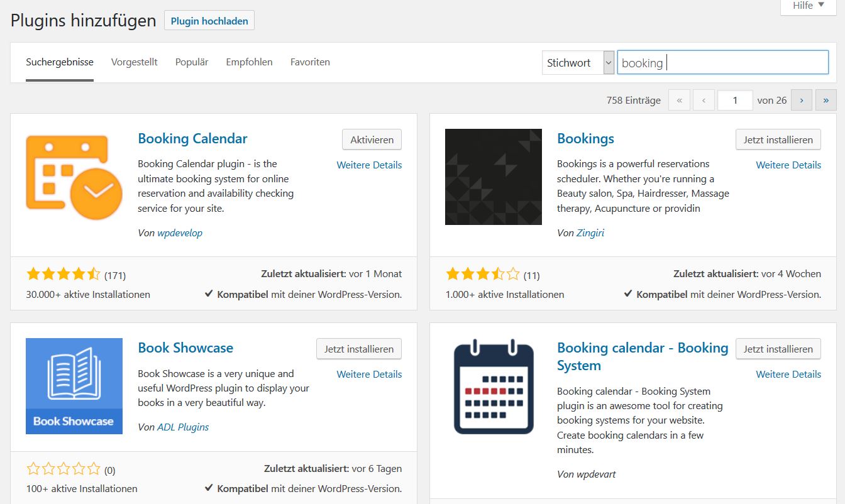845x504 pixels.
Task: Click Plugin hochladen button
Action: pos(209,21)
